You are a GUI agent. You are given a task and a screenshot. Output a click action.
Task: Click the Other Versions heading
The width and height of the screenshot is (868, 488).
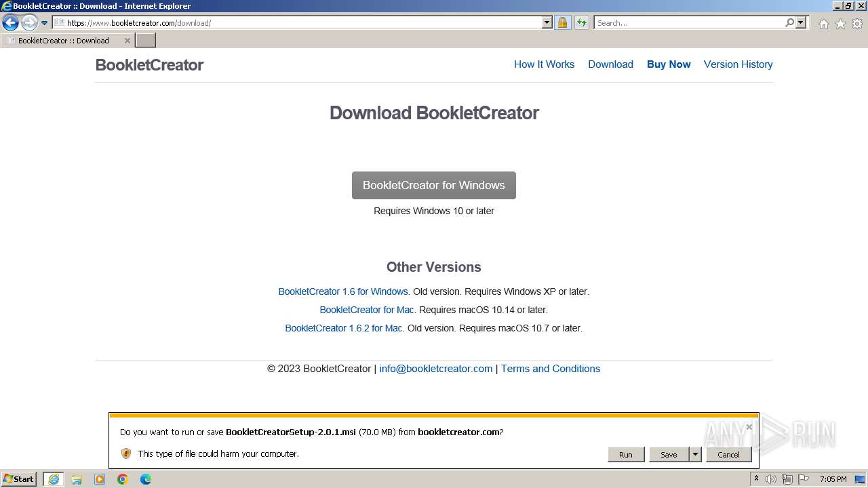point(434,267)
